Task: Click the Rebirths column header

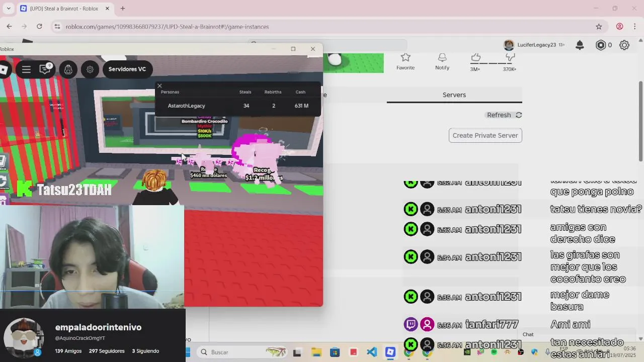Action: (x=273, y=92)
